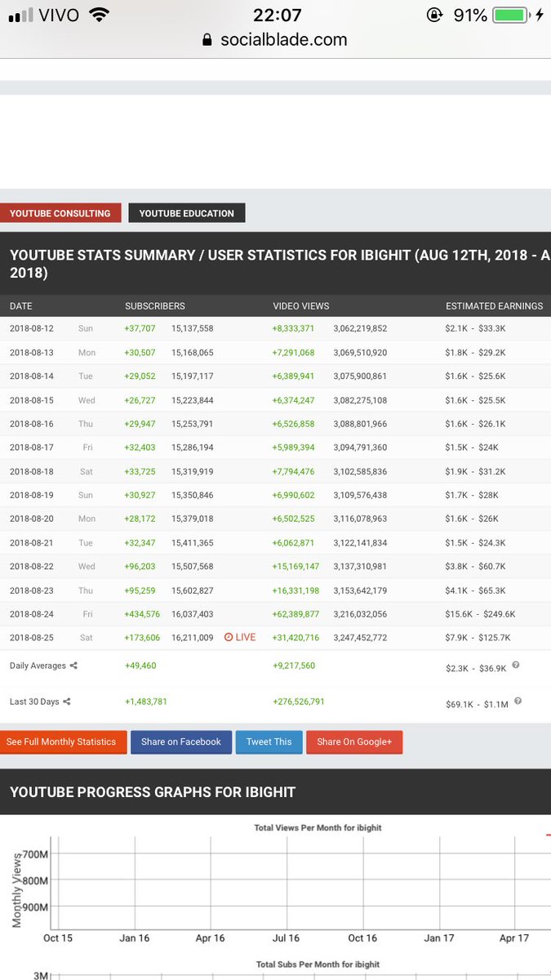The width and height of the screenshot is (551, 980).
Task: Select the 2018-08-21 date cell
Action: 32,542
